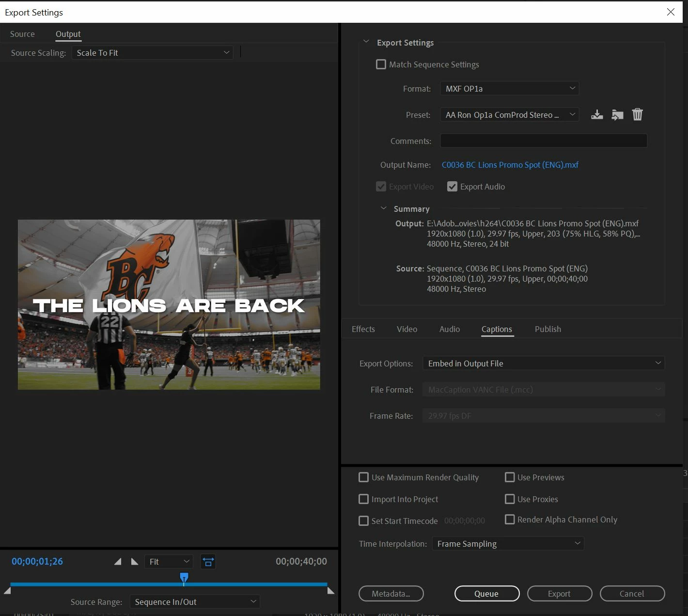Click the blue export range bar
Screen dimensions: 688x616
click(x=169, y=584)
